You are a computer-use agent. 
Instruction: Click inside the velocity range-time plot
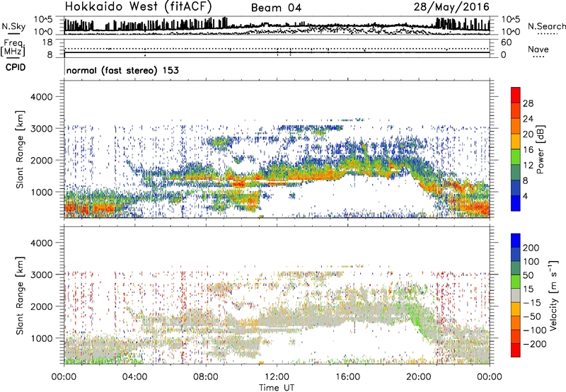(277, 295)
